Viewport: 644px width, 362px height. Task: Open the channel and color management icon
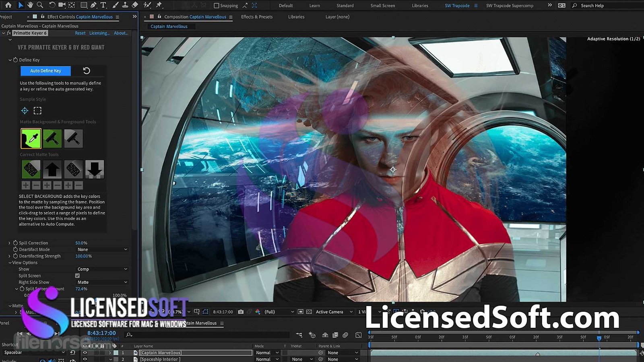258,312
